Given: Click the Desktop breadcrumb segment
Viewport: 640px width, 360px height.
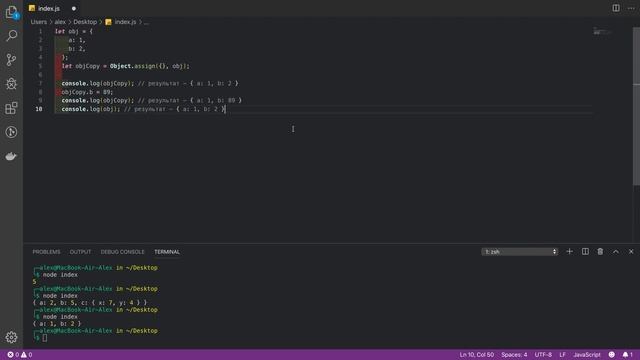Looking at the screenshot, I should pos(85,22).
